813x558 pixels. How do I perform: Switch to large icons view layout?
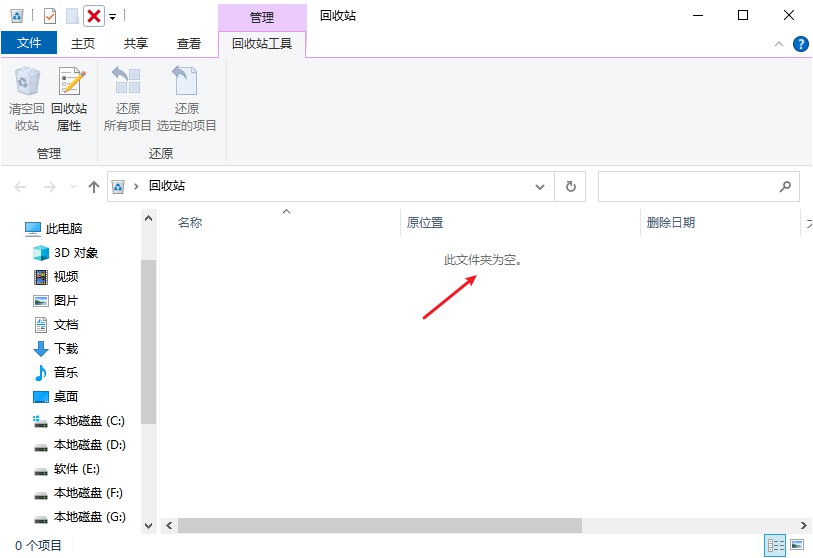click(x=797, y=545)
